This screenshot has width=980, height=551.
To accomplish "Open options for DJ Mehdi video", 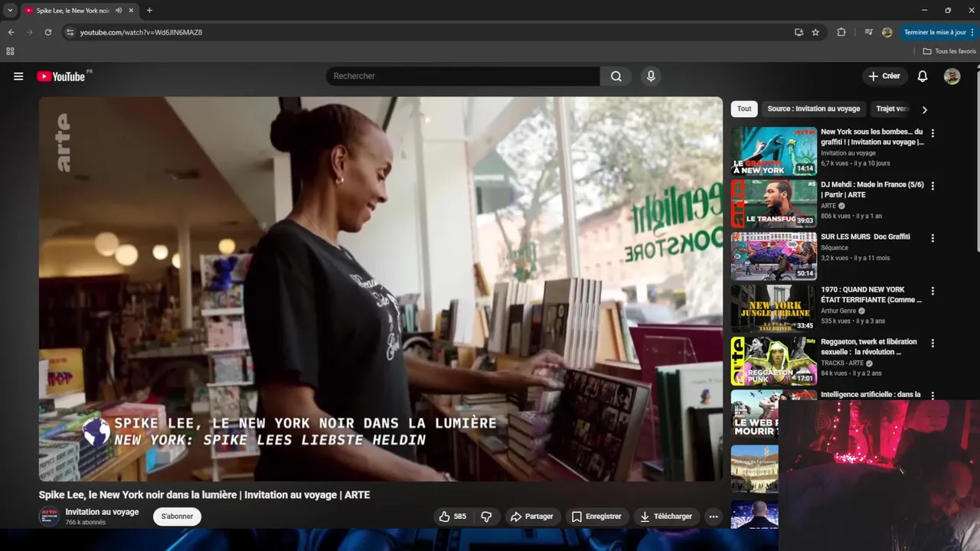I will click(933, 186).
